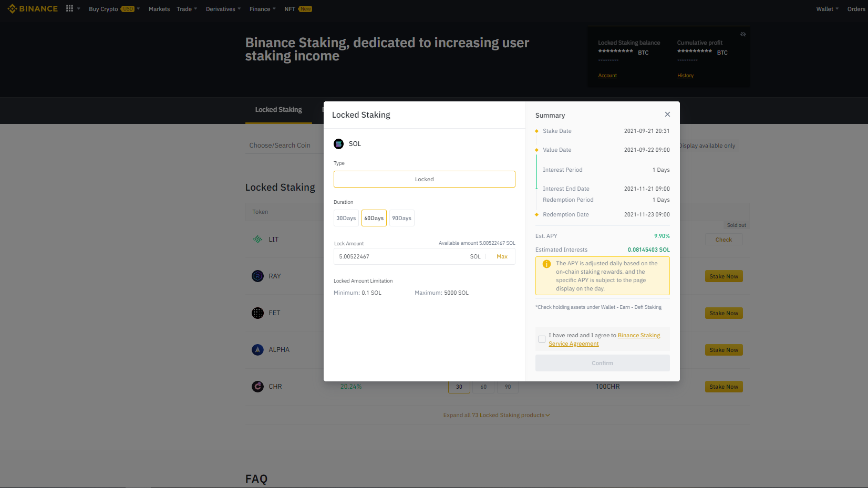This screenshot has width=868, height=488.
Task: Open Finance dropdown menu
Action: tap(263, 9)
